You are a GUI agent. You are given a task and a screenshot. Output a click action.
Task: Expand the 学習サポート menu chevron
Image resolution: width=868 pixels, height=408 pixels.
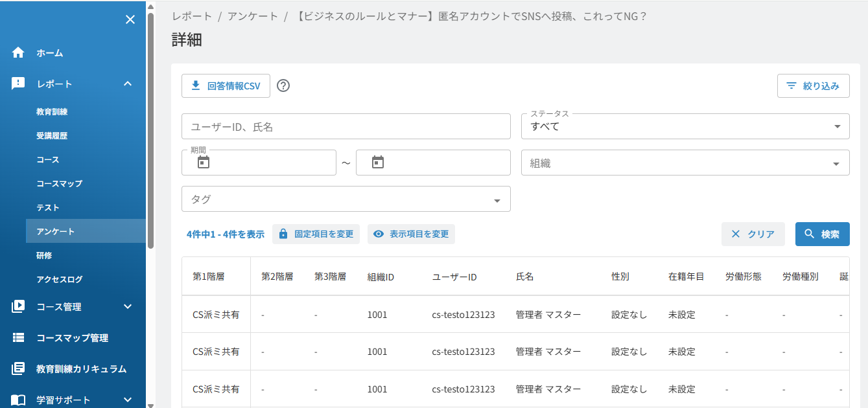[128, 400]
